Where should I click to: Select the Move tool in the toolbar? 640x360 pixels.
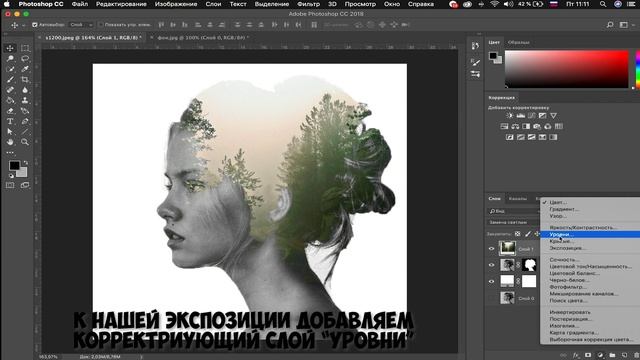pyautogui.click(x=10, y=48)
